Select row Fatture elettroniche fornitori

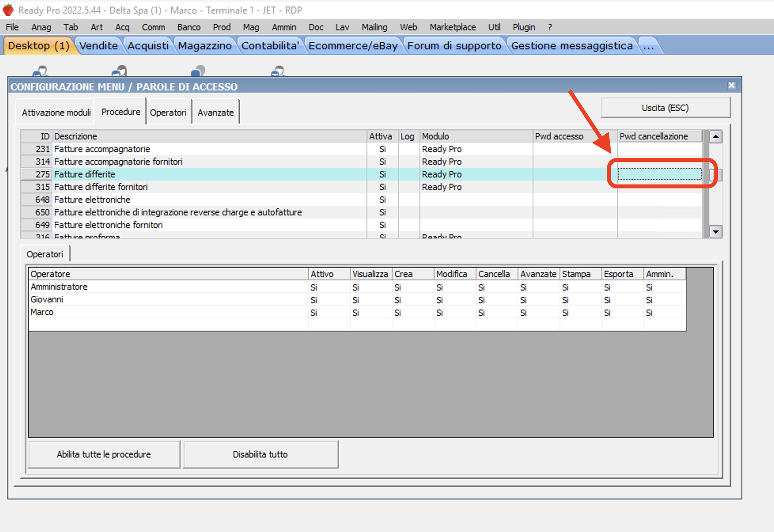pos(362,225)
